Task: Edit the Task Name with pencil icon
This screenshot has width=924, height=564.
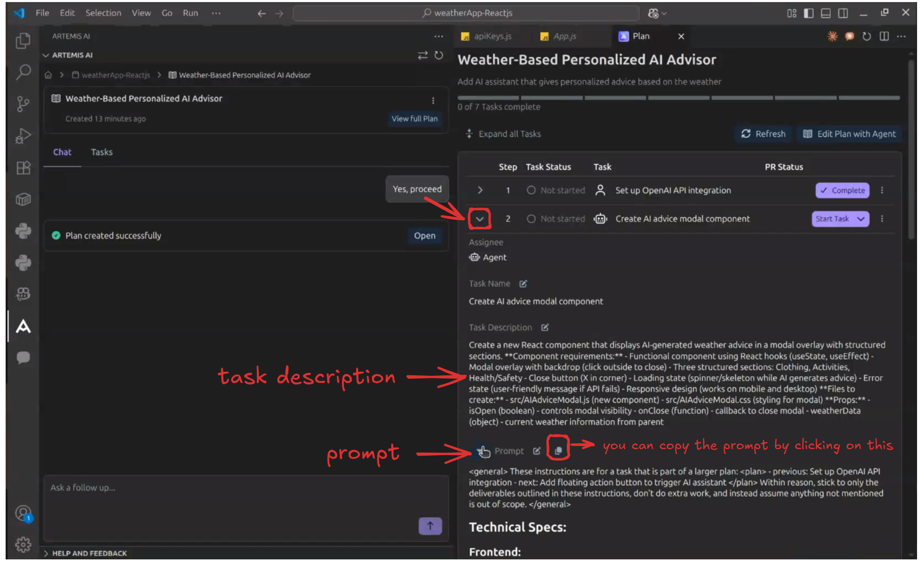Action: (523, 284)
